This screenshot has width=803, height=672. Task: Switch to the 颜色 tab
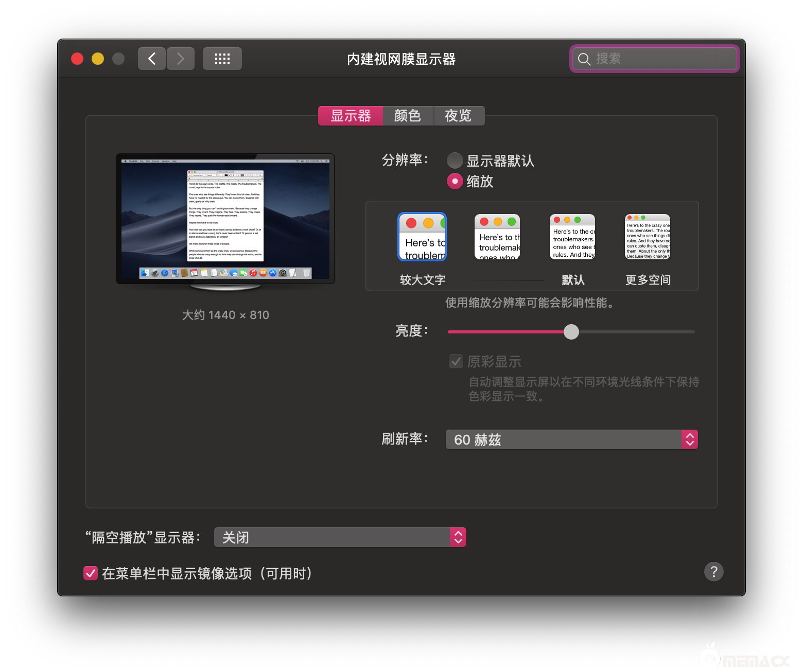[408, 115]
